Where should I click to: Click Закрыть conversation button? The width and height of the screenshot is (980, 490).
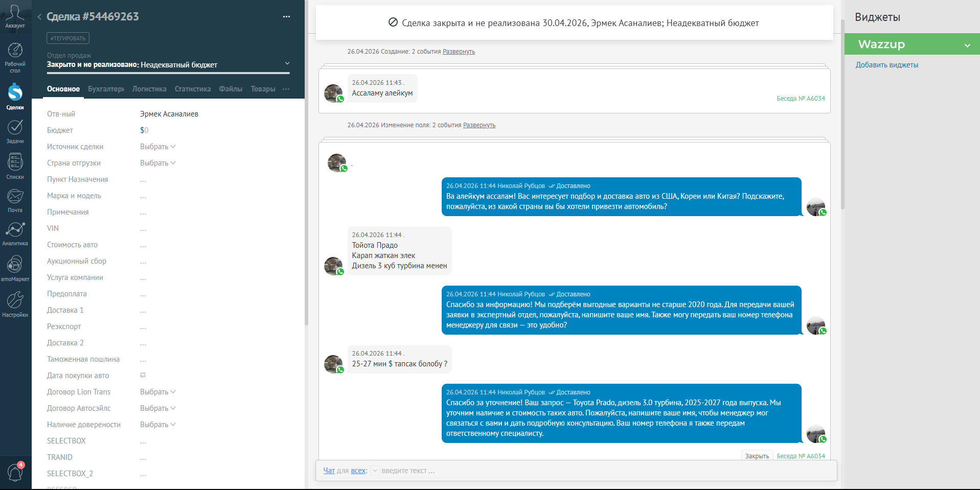click(757, 456)
